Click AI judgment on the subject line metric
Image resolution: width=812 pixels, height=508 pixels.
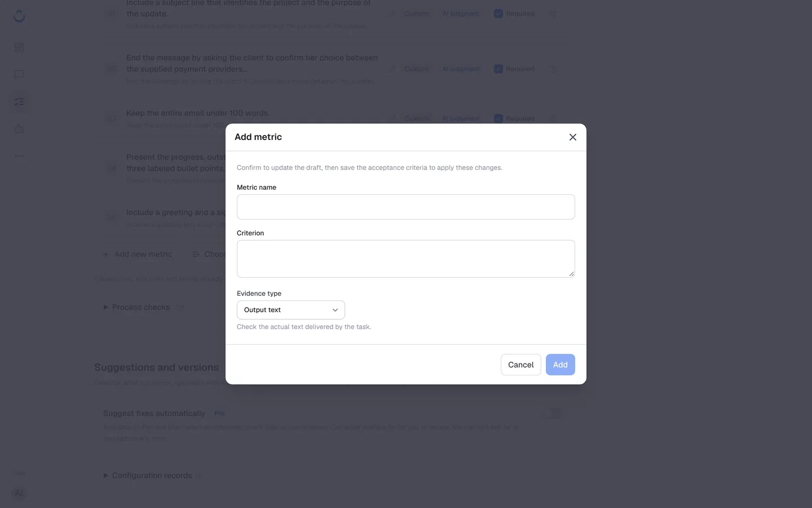tap(461, 14)
